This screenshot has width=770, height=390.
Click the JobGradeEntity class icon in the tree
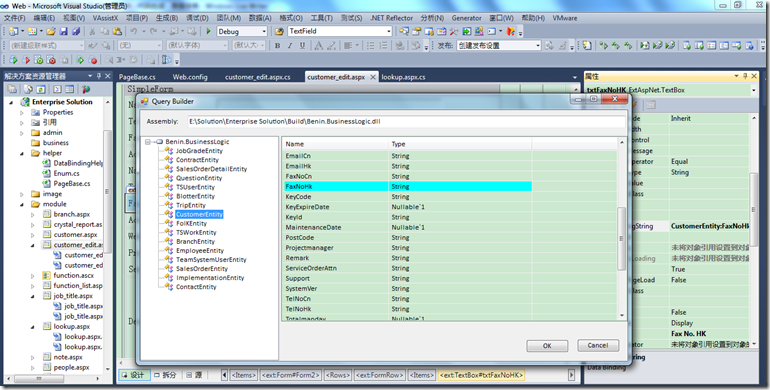pos(169,151)
